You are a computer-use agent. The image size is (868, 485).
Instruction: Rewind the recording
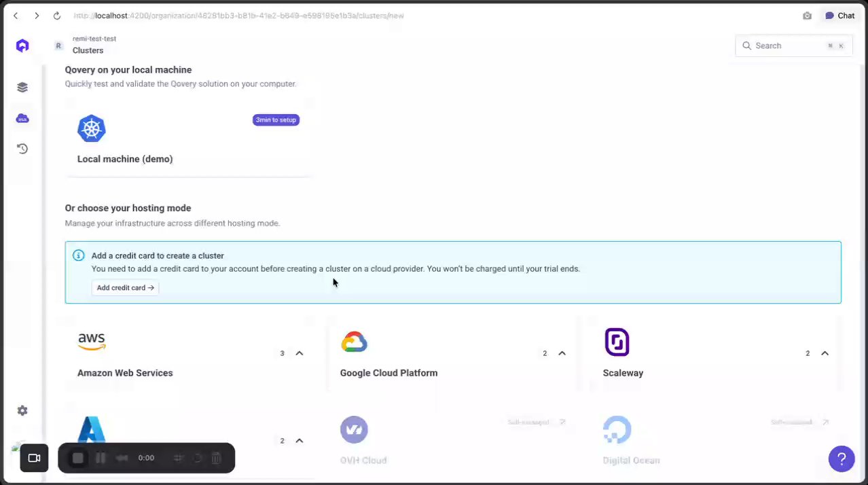pos(122,458)
